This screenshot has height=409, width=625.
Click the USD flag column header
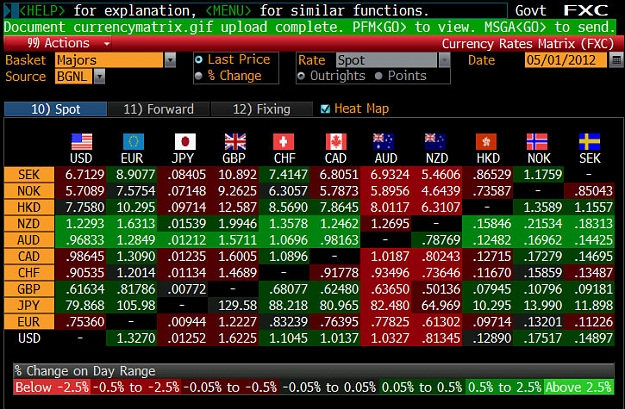81,149
